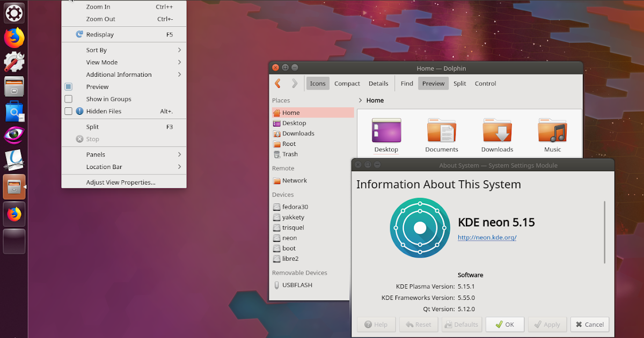Show Hidden Files via the checkbox
The height and width of the screenshot is (338, 644).
68,111
